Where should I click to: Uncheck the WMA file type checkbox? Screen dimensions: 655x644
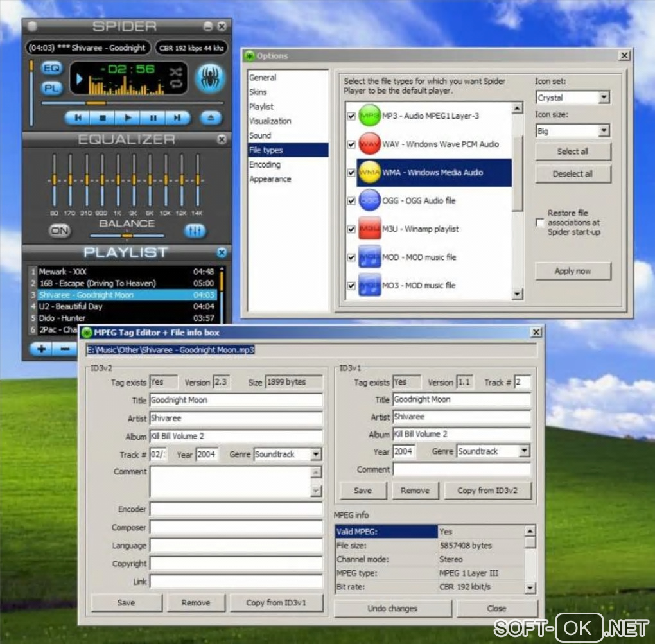pos(351,173)
